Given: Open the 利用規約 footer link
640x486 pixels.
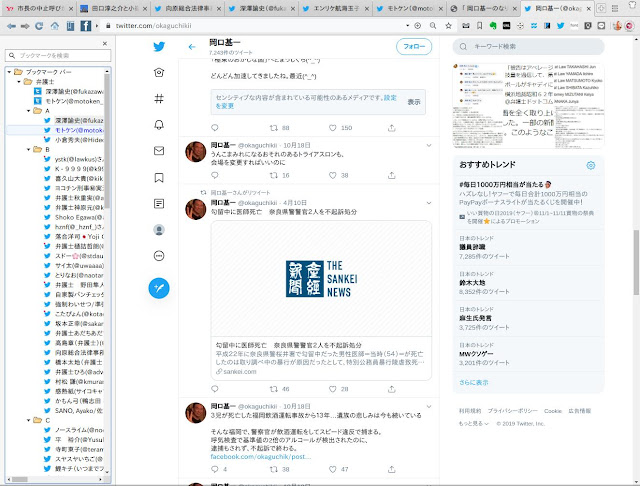Looking at the screenshot, I should point(470,411).
